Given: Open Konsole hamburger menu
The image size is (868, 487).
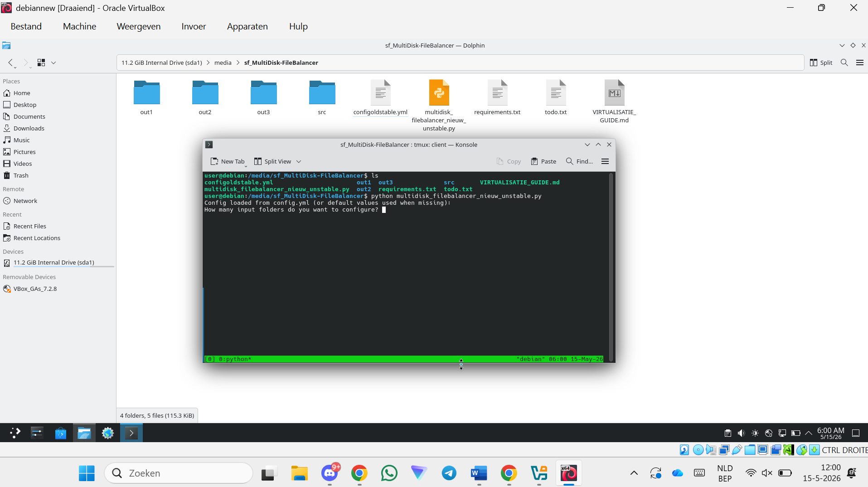Looking at the screenshot, I should coord(605,161).
